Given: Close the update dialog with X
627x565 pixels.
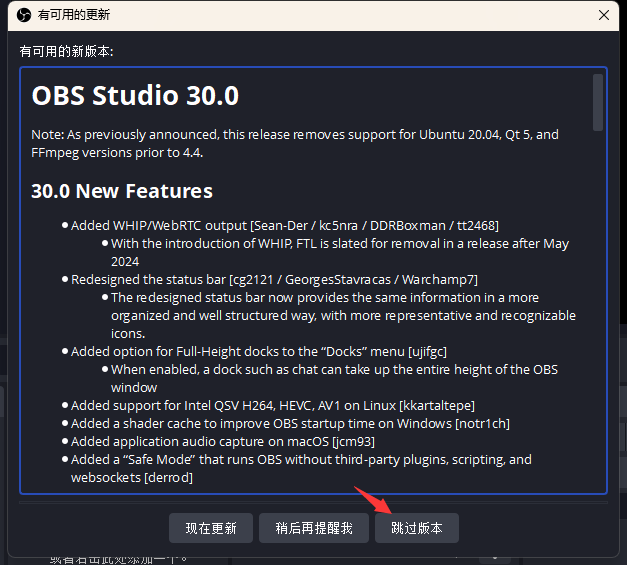Looking at the screenshot, I should [x=604, y=15].
